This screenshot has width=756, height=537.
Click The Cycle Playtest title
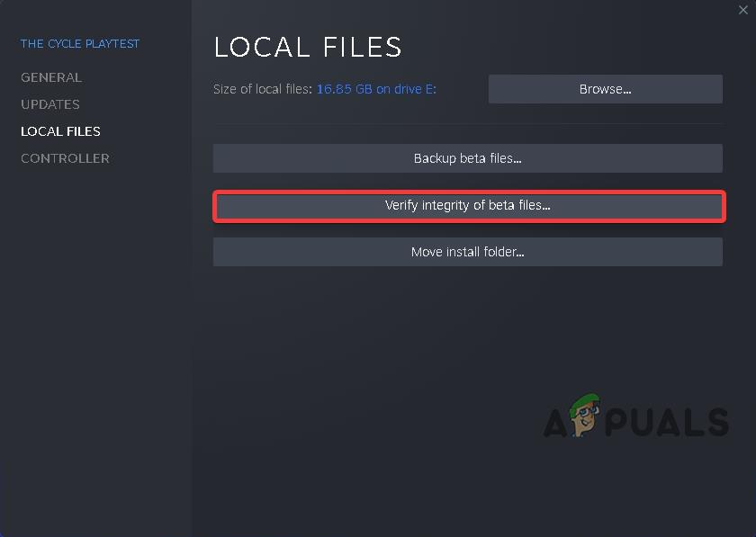pos(80,43)
